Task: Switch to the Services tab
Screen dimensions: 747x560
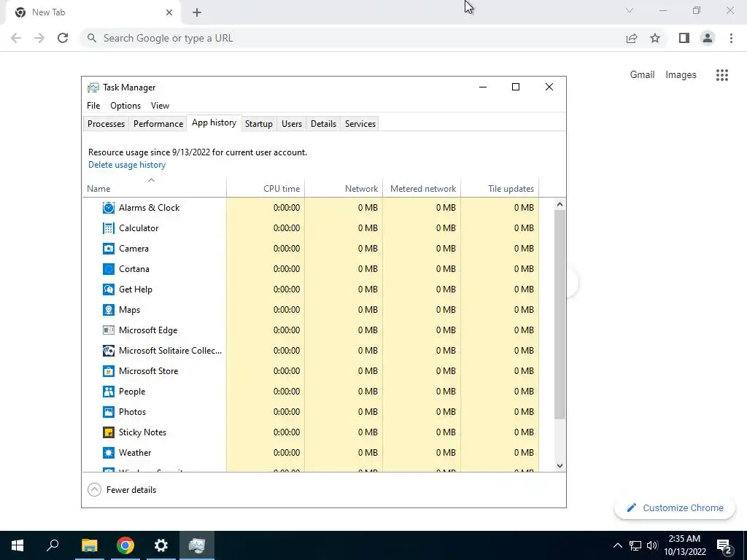Action: coord(360,124)
